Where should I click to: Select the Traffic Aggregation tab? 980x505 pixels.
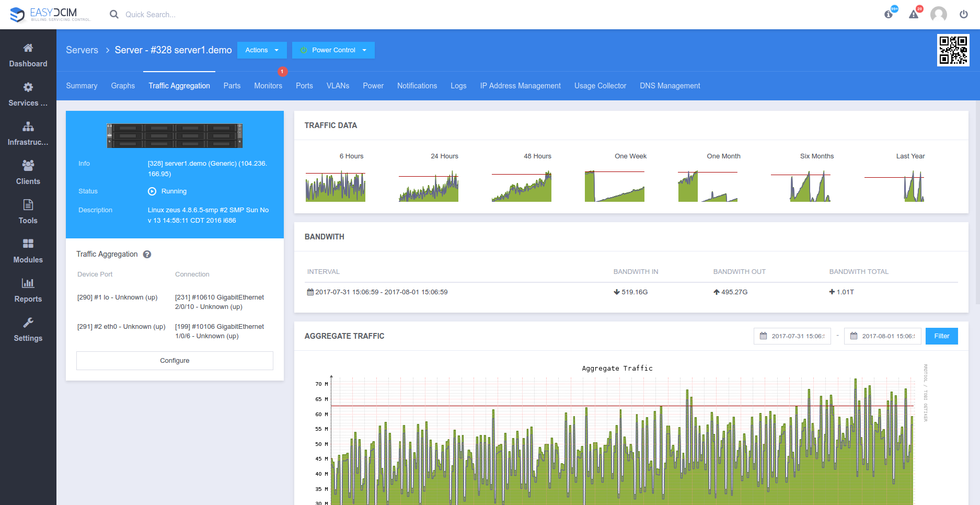[179, 86]
